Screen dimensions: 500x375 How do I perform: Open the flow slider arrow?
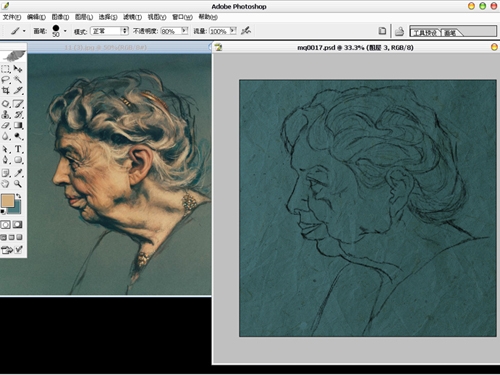pyautogui.click(x=233, y=31)
